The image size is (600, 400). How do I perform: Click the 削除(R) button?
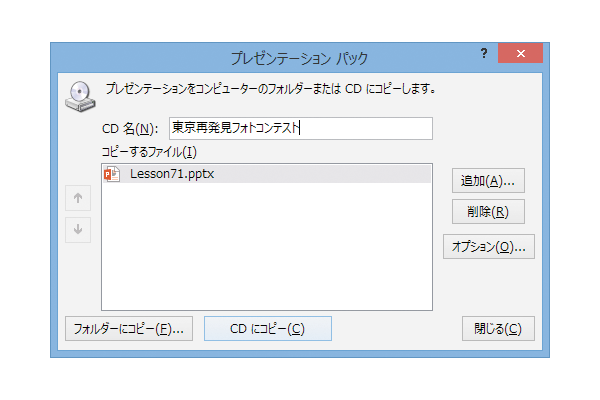(x=488, y=212)
